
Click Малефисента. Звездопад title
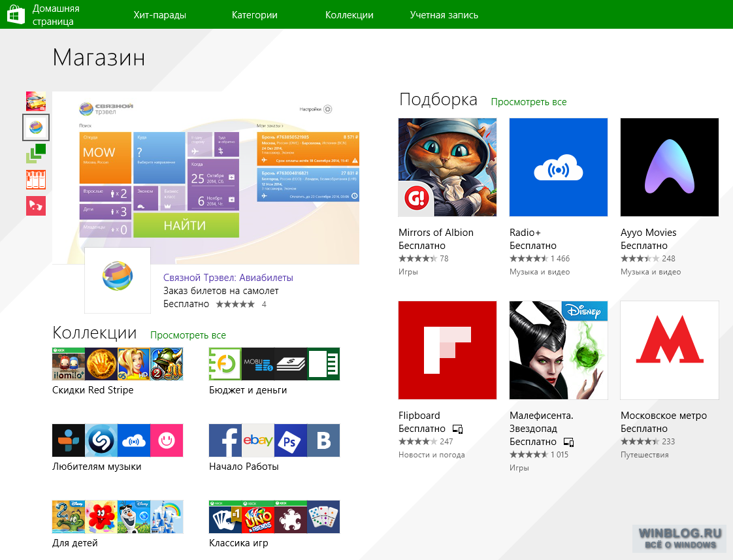coord(542,421)
